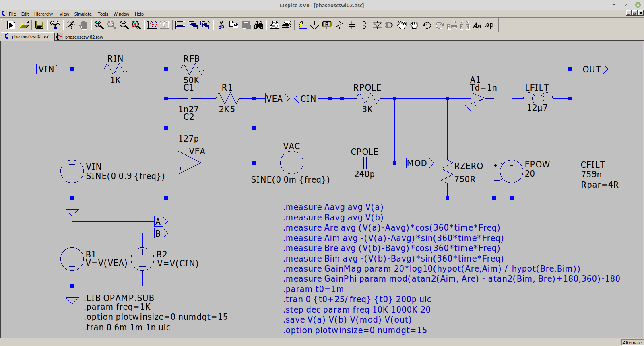This screenshot has width=644, height=346.
Task: Click the Print icon
Action: tap(274, 25)
